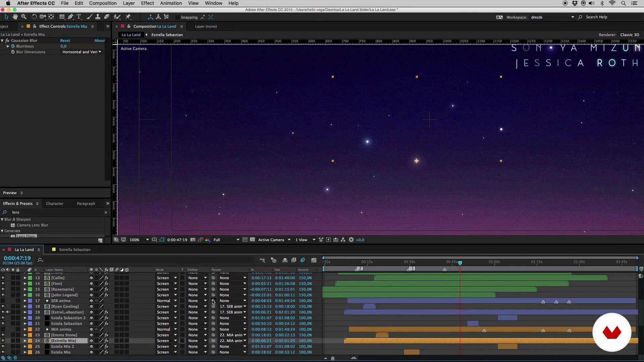Select the Hand tool
This screenshot has width=644, height=362.
coord(15,17)
